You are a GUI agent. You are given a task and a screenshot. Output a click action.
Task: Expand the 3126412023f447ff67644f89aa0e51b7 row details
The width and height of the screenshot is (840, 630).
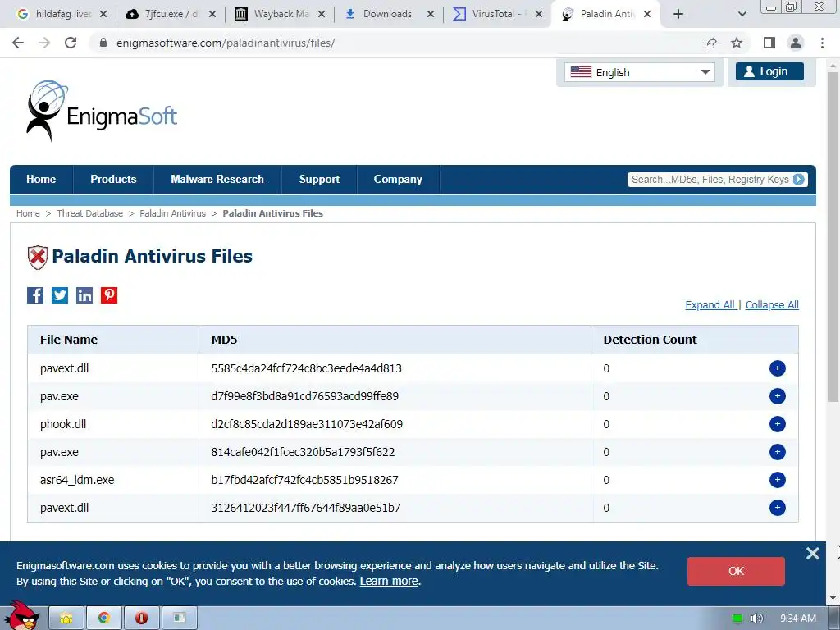coord(778,507)
